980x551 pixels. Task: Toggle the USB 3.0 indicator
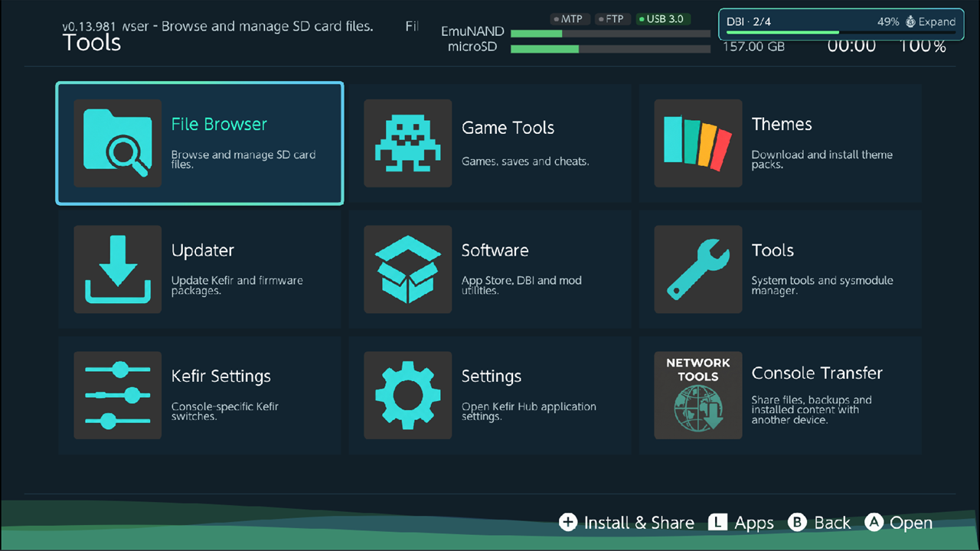[x=663, y=19]
